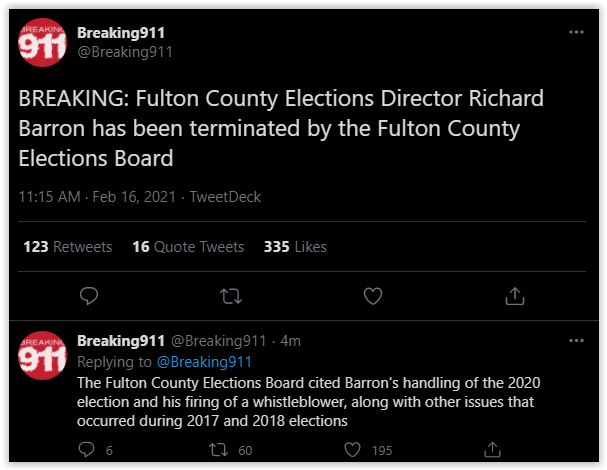Retweet the reply tweet showing 60 retweets
Viewport: 607px width, 470px height.
click(x=218, y=450)
